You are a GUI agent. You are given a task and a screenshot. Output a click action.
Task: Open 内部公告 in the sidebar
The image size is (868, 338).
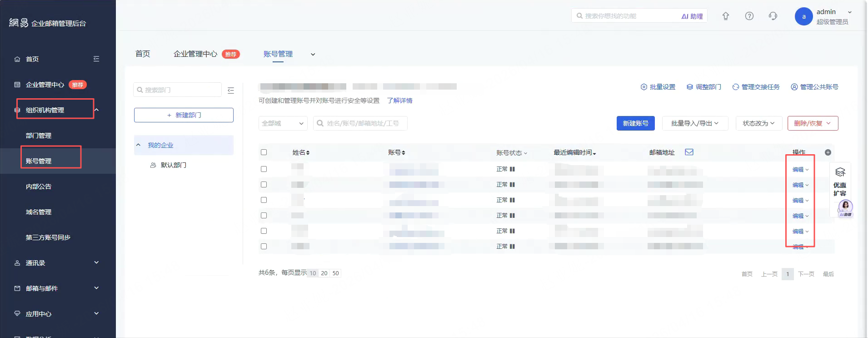click(39, 187)
